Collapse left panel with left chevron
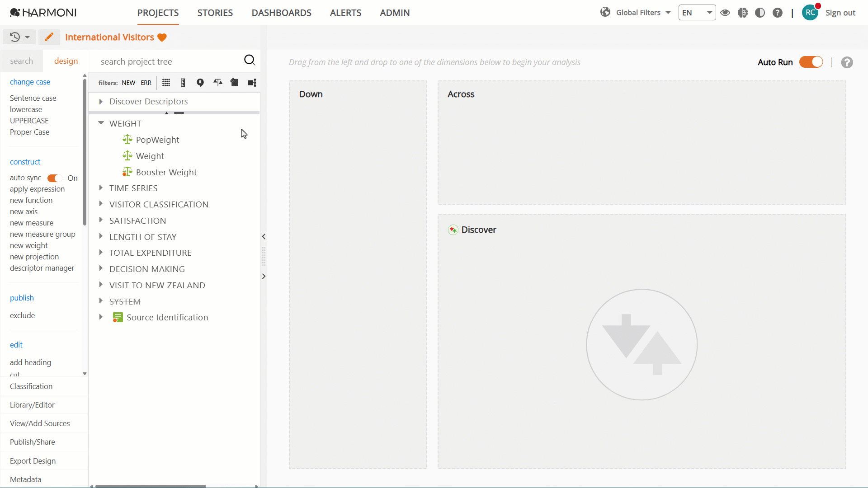 tap(264, 236)
